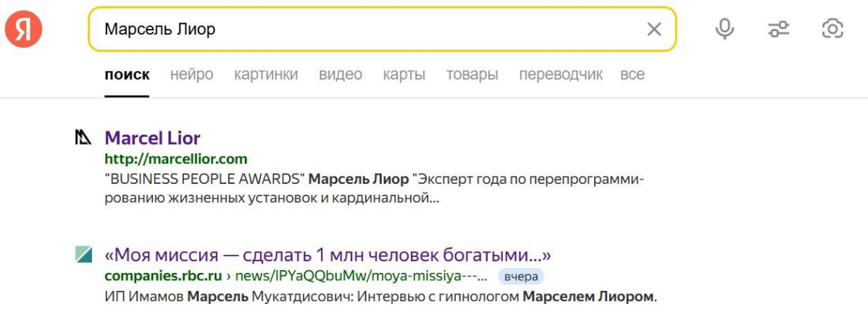
Task: Open the картинки tab
Action: pyautogui.click(x=266, y=75)
